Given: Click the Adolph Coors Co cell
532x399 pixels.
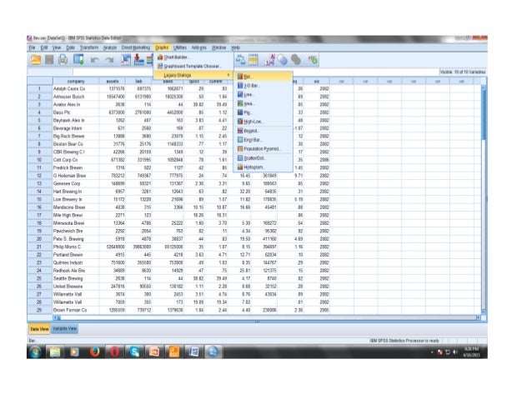Looking at the screenshot, I should click(76, 88).
